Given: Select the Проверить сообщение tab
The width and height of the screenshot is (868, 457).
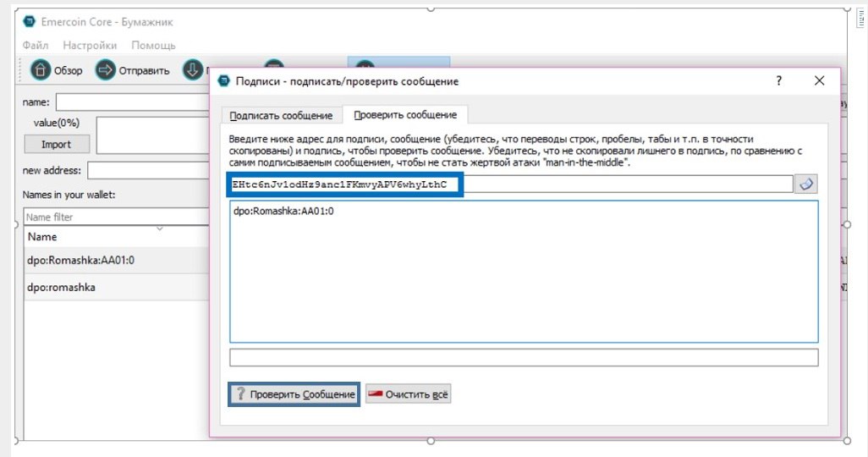Looking at the screenshot, I should [x=405, y=114].
